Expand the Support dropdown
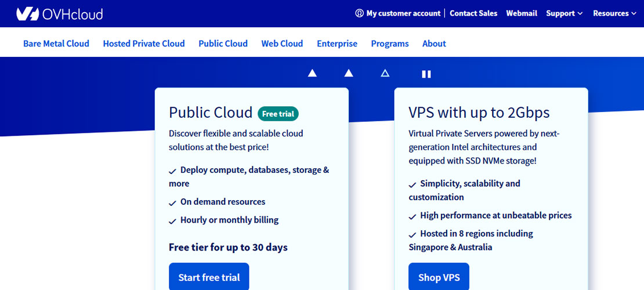The image size is (644, 290). [x=565, y=13]
